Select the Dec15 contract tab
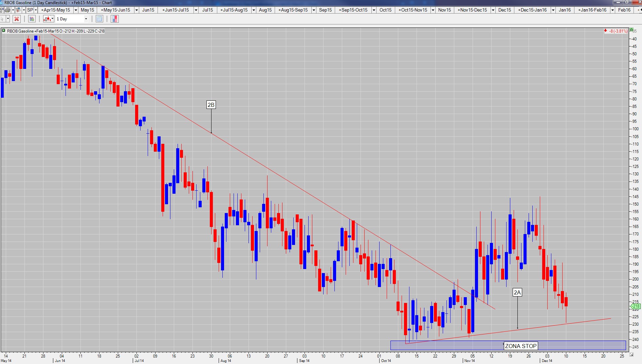642x364 pixels. (505, 10)
